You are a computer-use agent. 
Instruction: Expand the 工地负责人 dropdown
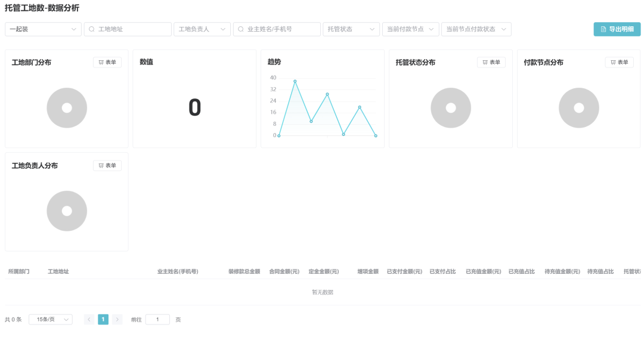(202, 29)
